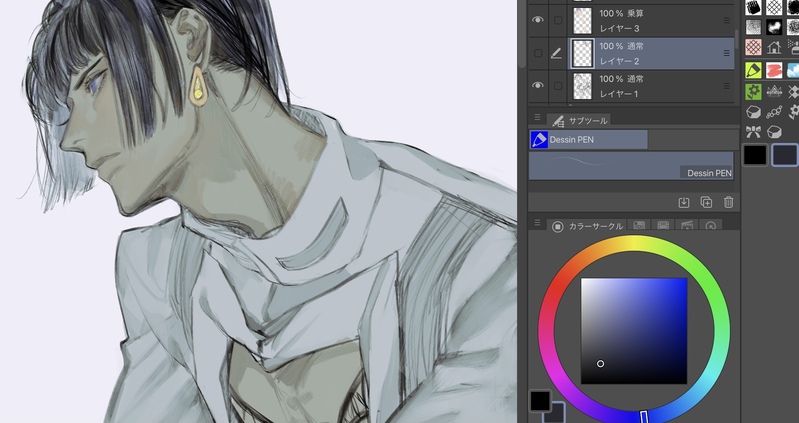
Task: Select the lace crown decoration icon
Action: point(774,91)
